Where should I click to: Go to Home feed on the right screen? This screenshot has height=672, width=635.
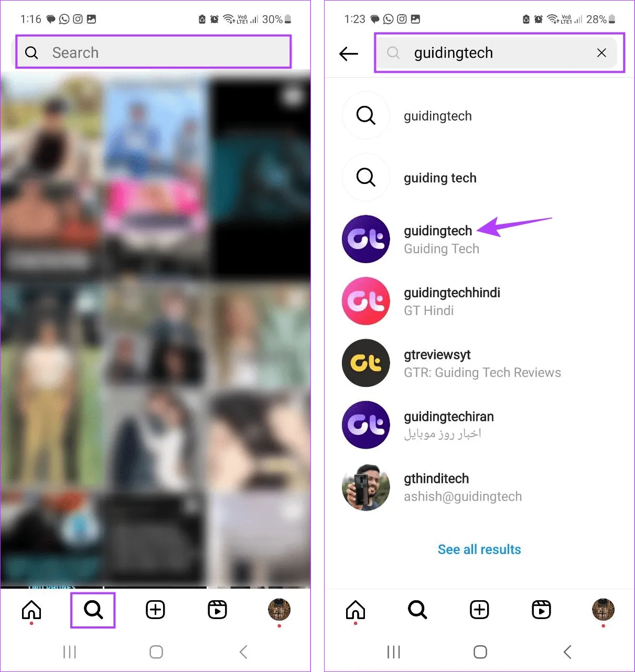(x=356, y=610)
